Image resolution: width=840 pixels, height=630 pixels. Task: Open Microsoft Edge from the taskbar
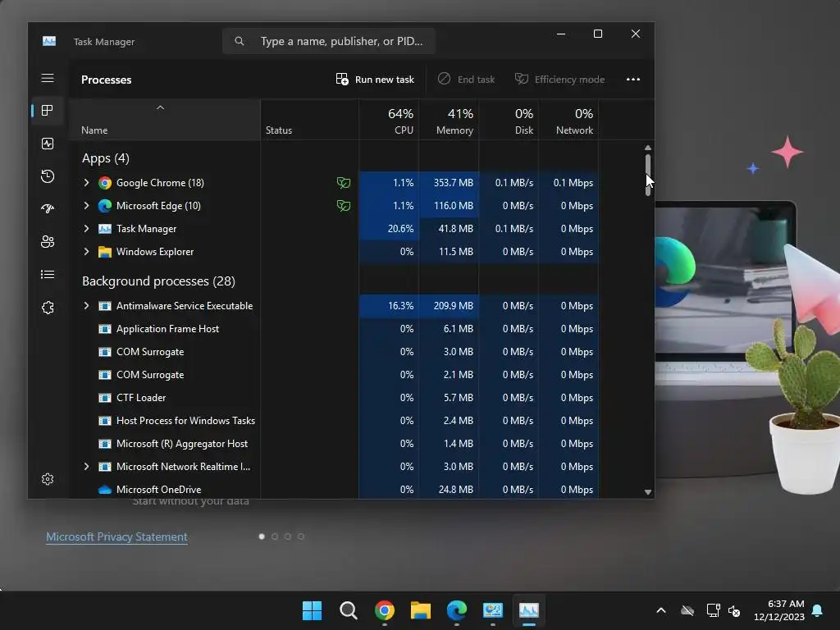(x=456, y=610)
